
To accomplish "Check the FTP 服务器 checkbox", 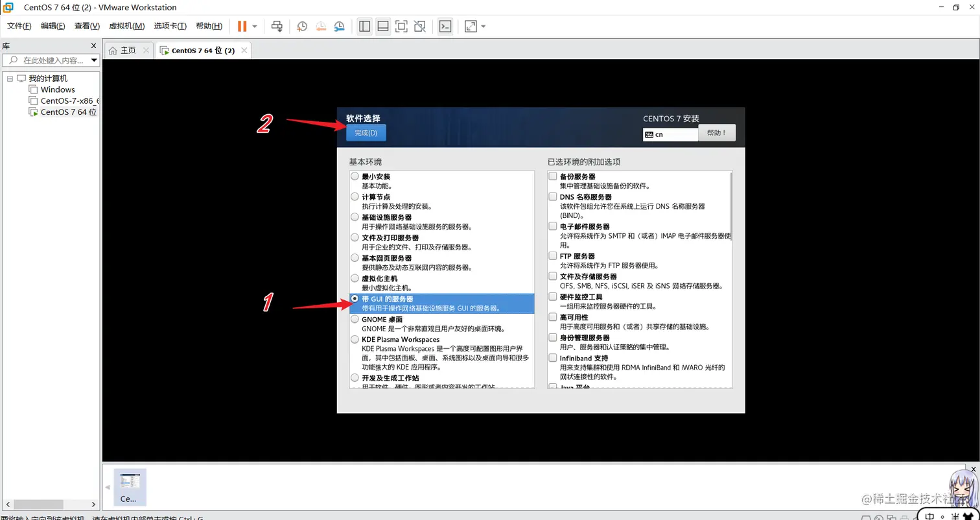I will pos(553,256).
